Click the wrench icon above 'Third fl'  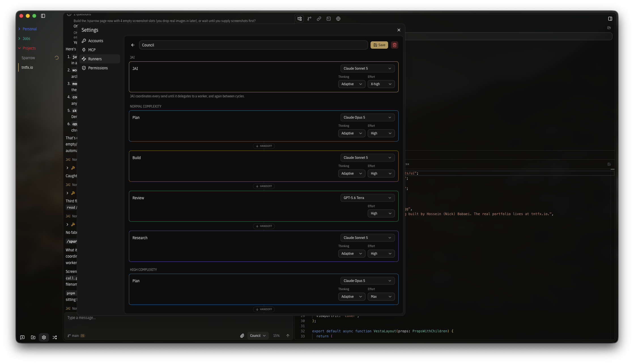(73, 193)
